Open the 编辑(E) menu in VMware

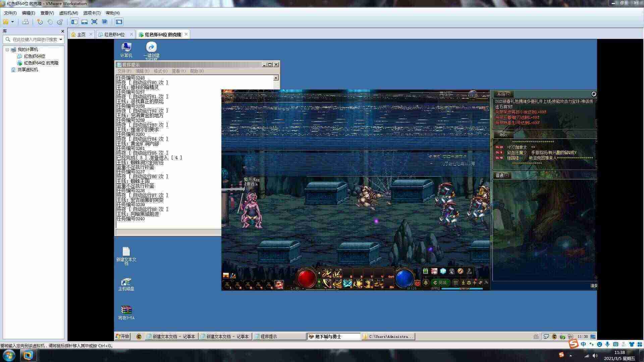click(28, 13)
